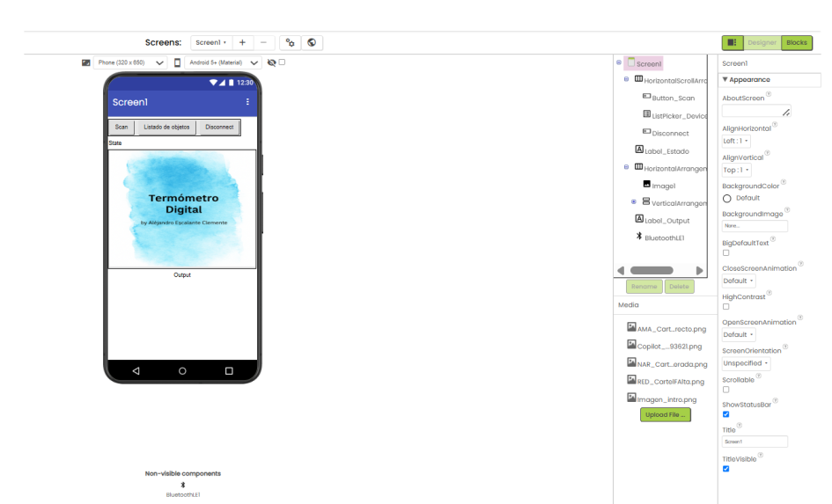Open the AlignHorizontal dropdown
Viewport: 832px width, 504px height.
point(736,141)
